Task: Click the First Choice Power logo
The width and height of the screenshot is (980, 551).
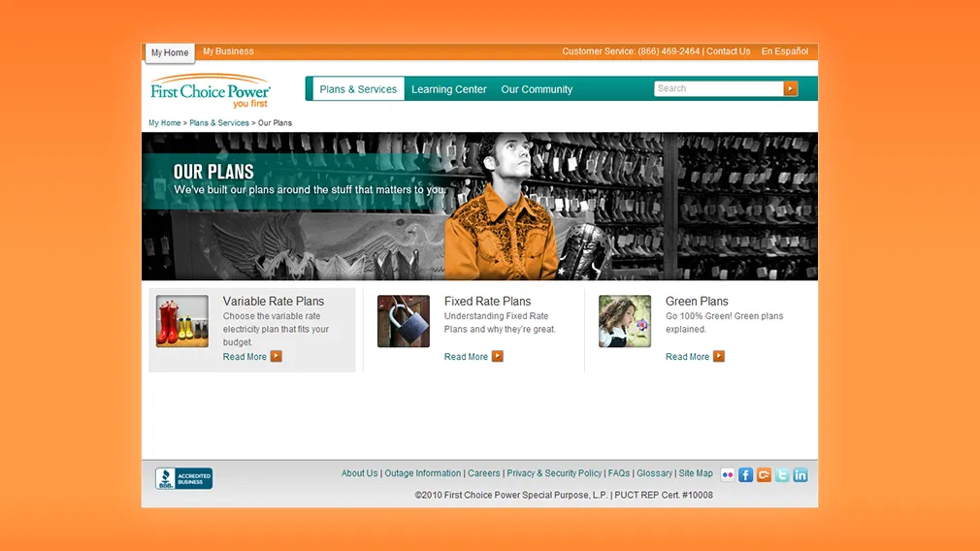Action: (x=211, y=91)
